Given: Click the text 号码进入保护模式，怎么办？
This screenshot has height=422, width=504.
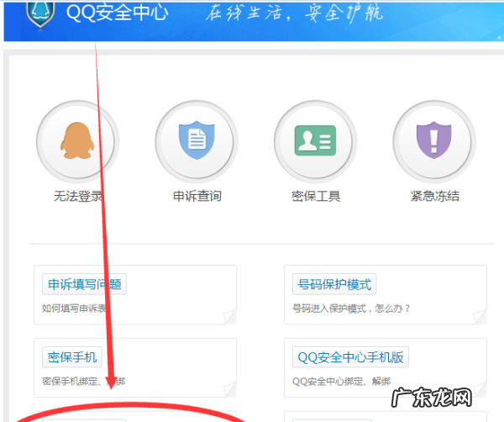Looking at the screenshot, I should [x=351, y=309].
